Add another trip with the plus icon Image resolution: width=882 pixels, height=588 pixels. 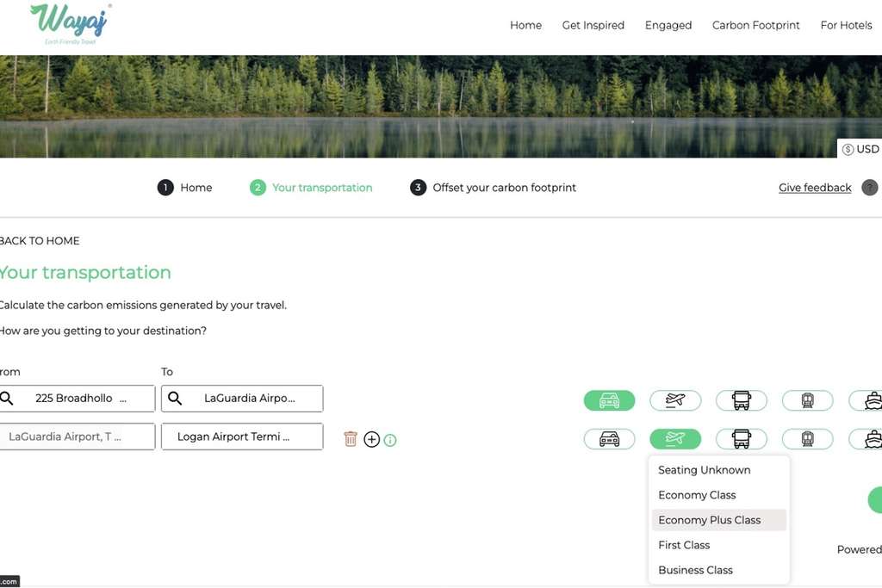(x=371, y=439)
